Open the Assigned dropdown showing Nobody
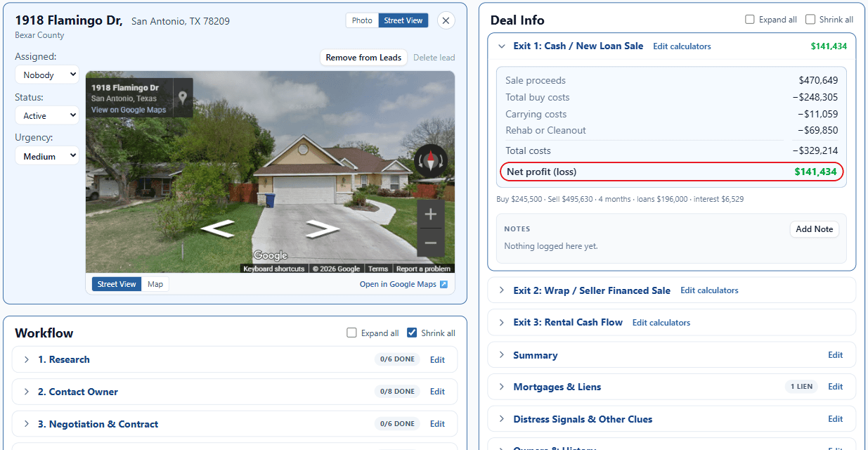Screen dimensions: 868x450 pyautogui.click(x=47, y=75)
